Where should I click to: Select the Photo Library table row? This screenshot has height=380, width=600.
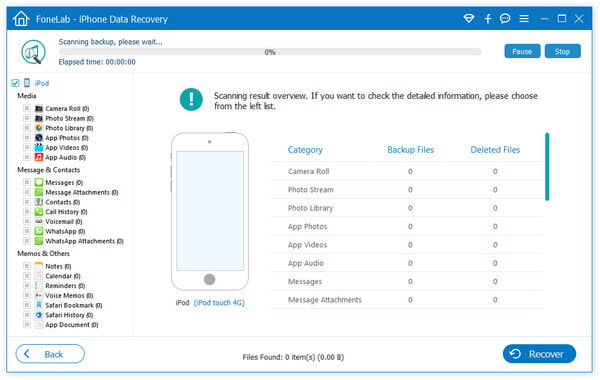coord(407,208)
